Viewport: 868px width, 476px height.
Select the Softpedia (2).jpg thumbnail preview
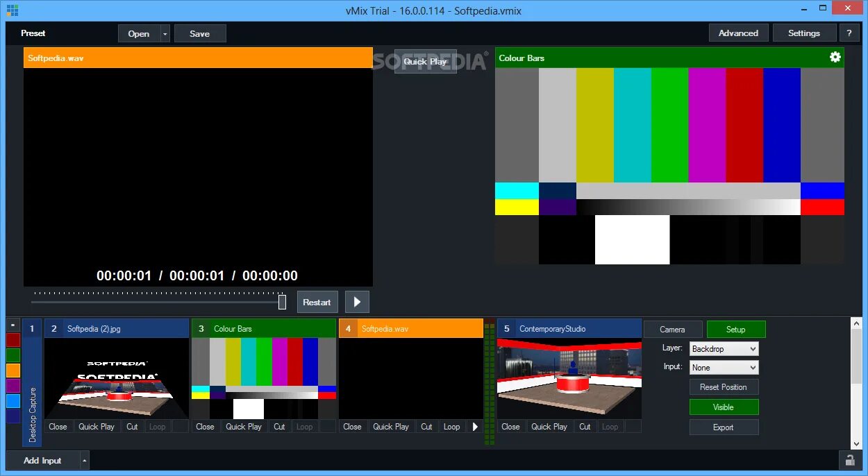[x=117, y=378]
